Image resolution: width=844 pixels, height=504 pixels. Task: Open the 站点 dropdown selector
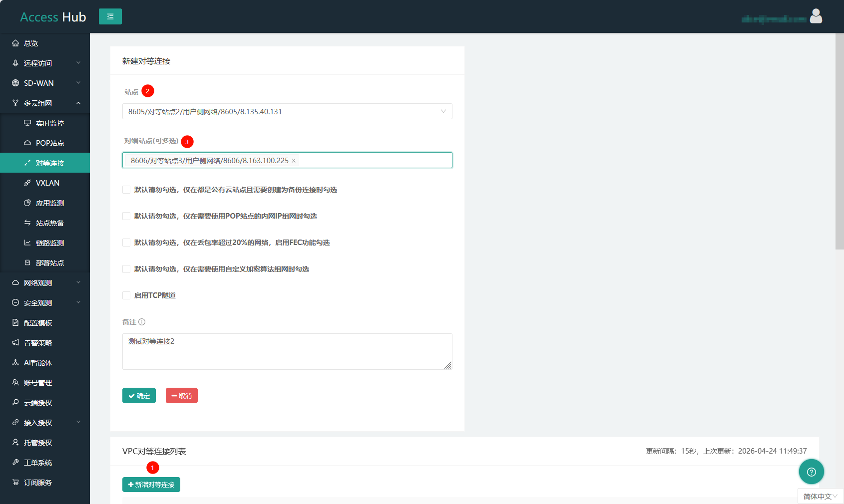coord(287,111)
